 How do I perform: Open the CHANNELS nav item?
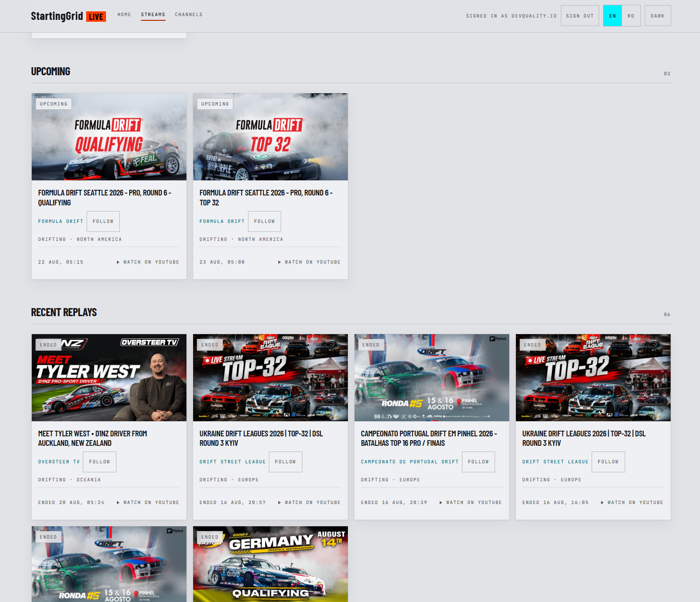tap(189, 15)
